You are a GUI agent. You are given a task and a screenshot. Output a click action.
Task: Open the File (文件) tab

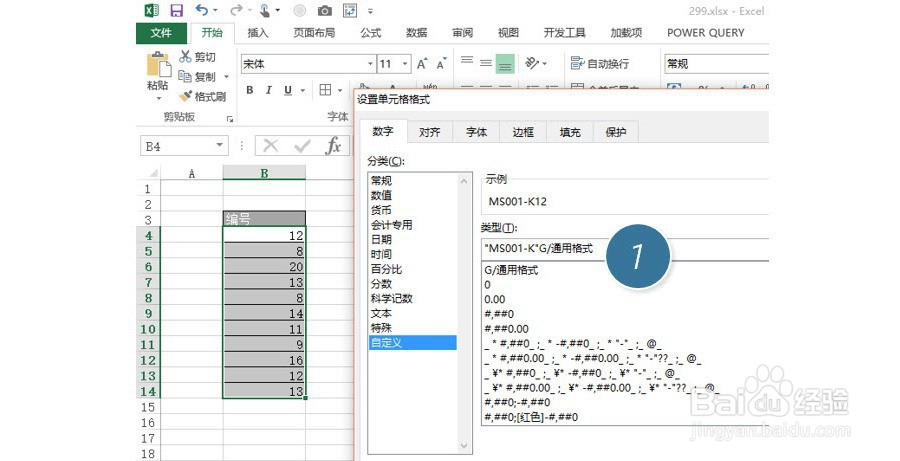coord(161,33)
